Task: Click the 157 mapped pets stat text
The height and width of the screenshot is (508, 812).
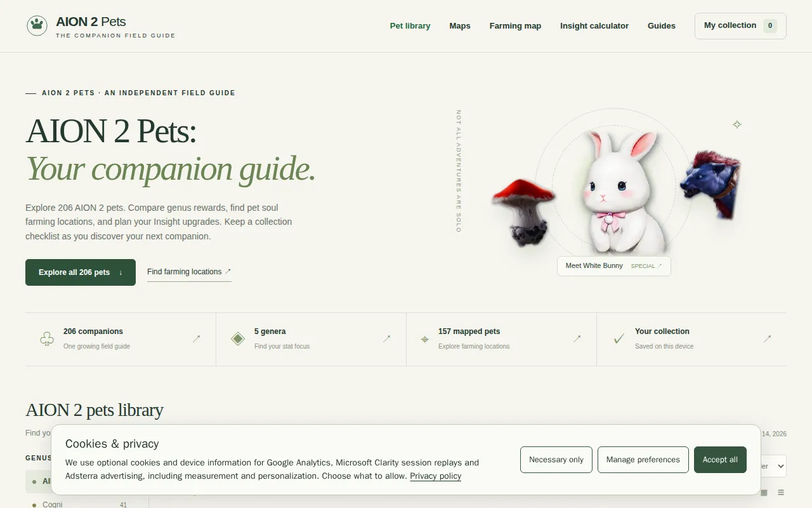Action: coord(469,331)
